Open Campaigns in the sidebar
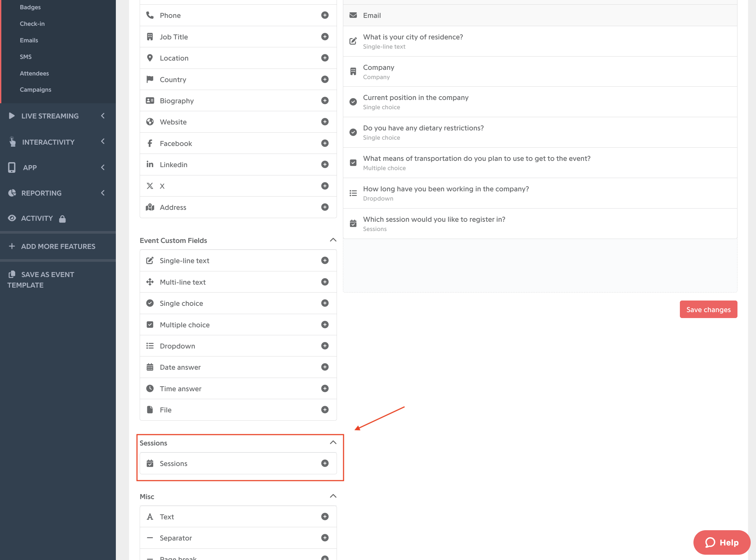Screen dimensions: 756x560 pos(36,90)
